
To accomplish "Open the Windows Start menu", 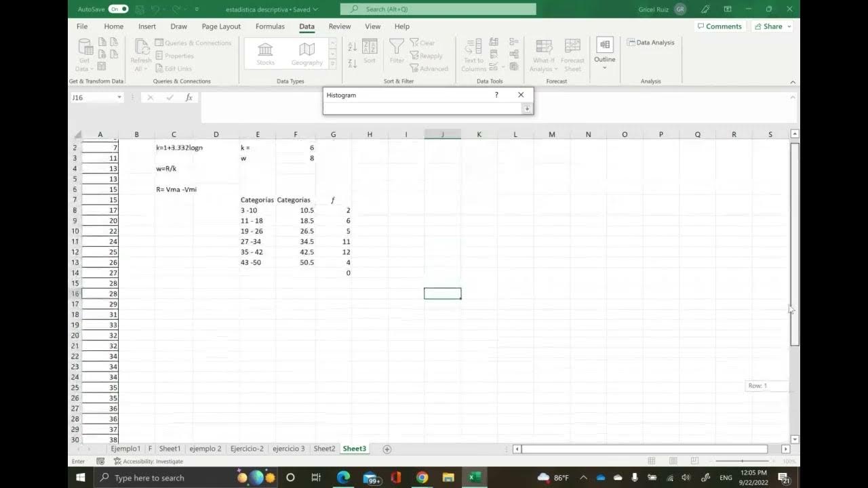I will [80, 477].
